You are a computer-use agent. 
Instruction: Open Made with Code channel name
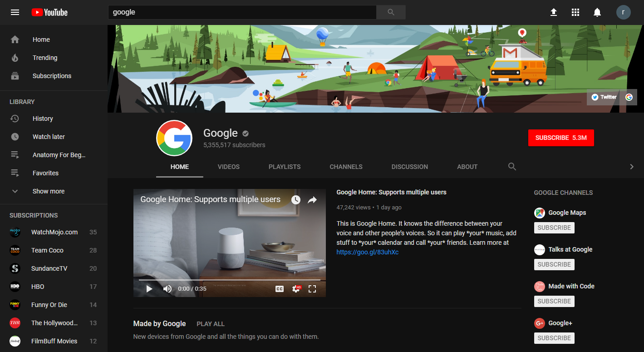(571, 286)
